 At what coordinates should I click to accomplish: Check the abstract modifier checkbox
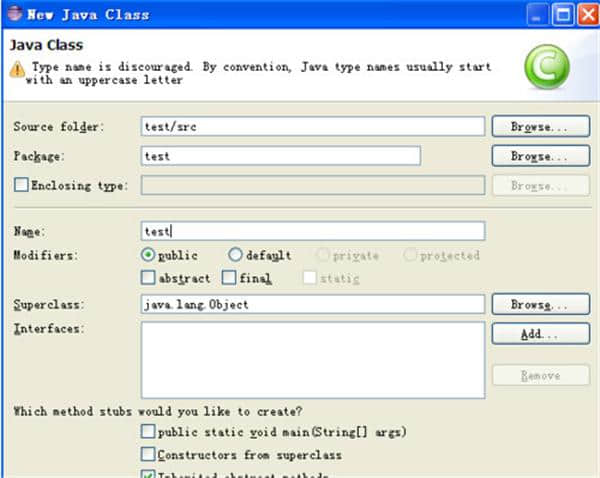149,278
